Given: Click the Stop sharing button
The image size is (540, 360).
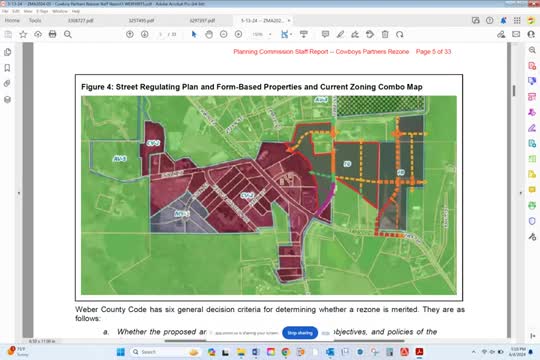Looking at the screenshot, I should (300, 333).
